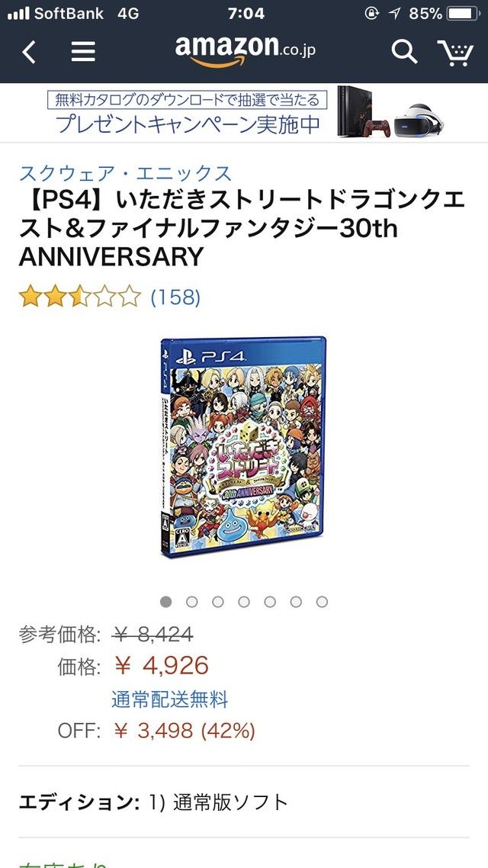Viewport: 488px width, 868px height.
Task: Jump to the last image pagination dot
Action: (x=322, y=602)
